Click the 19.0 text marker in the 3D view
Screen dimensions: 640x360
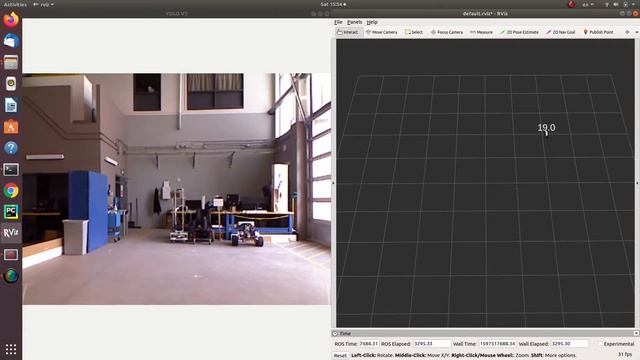tap(546, 128)
